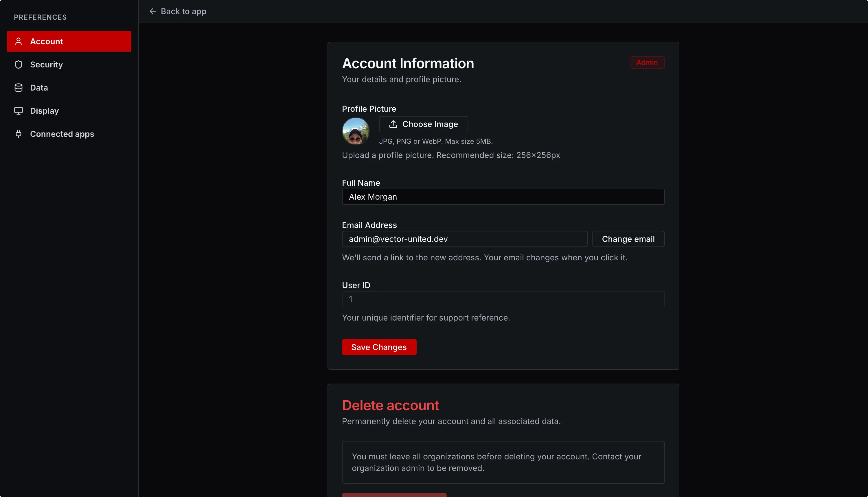Click the Change email button
868x497 pixels.
coord(628,239)
